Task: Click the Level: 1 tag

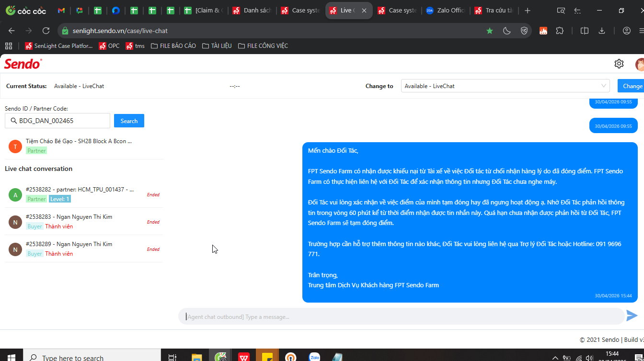Action: coord(60,199)
